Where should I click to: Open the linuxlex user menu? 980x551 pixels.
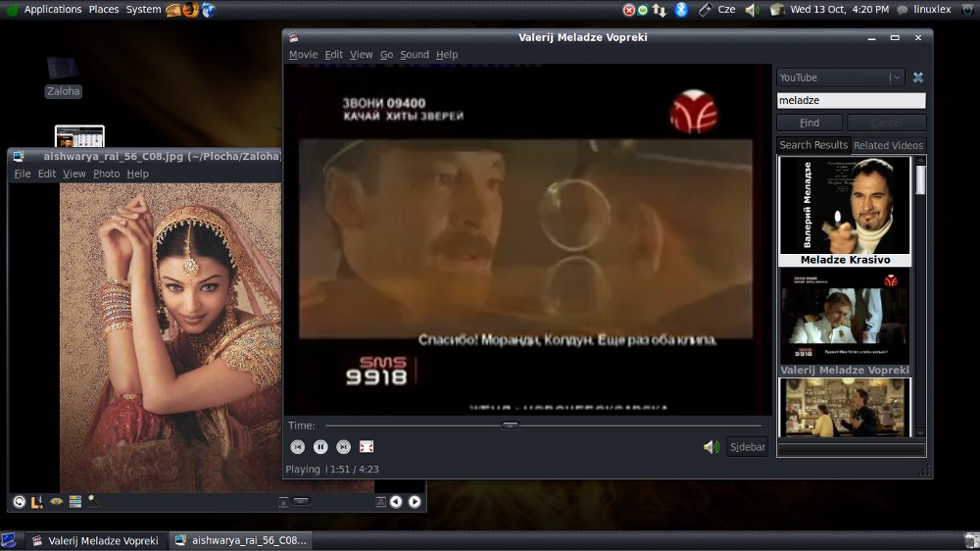tap(932, 10)
